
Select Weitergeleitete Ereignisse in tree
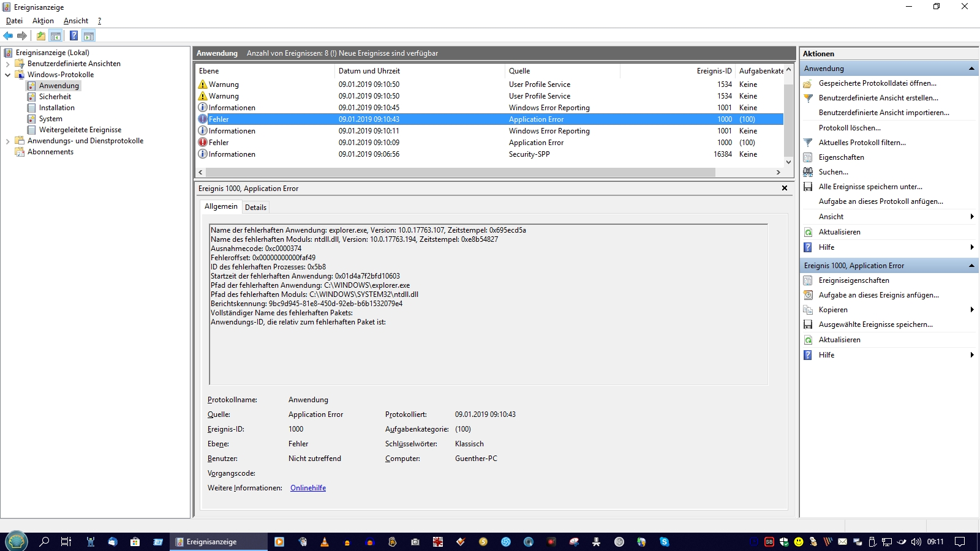pos(80,130)
